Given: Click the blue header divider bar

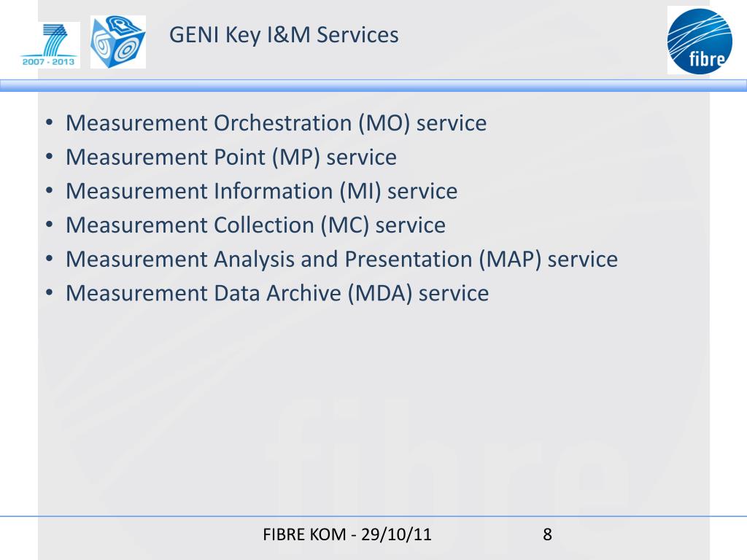Looking at the screenshot, I should pos(373,85).
